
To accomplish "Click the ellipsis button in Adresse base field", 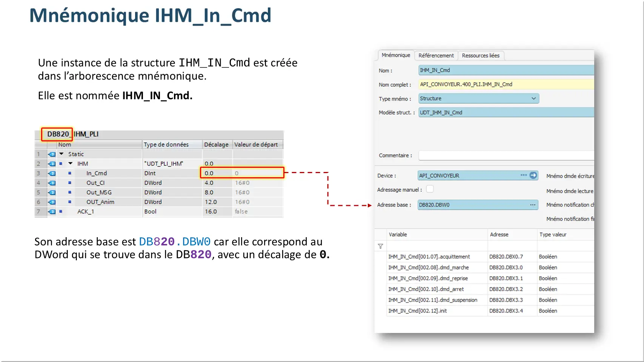I will tap(532, 205).
